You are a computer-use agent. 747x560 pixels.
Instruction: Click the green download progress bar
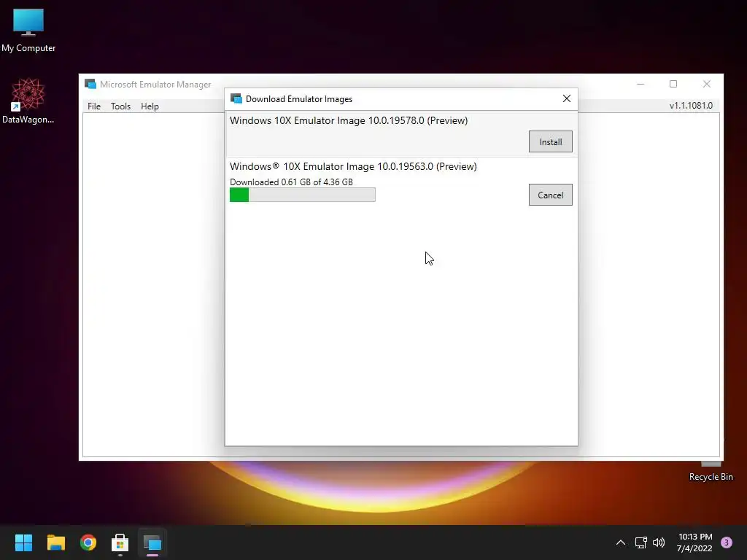(303, 195)
